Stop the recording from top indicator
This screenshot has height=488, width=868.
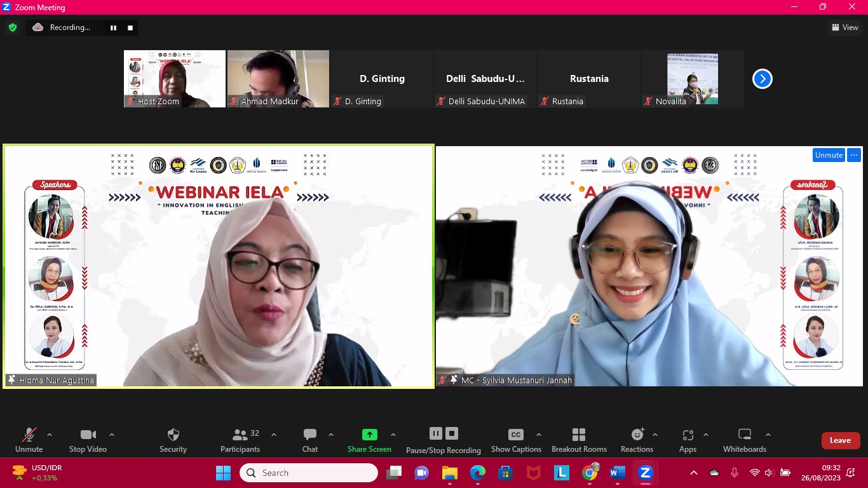(130, 27)
